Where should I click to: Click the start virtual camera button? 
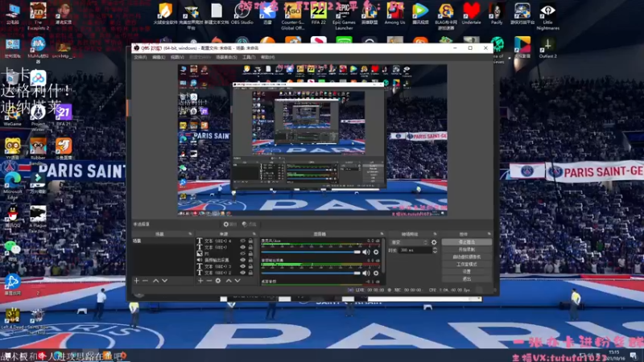click(x=467, y=257)
